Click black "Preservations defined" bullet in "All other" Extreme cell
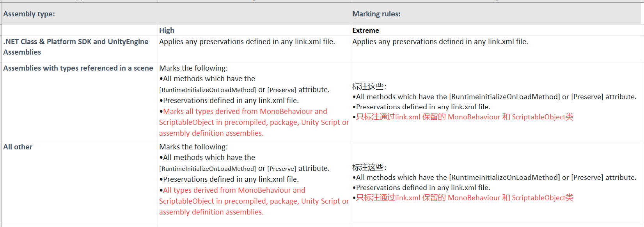Screen dimensions: 644x227 [423, 188]
